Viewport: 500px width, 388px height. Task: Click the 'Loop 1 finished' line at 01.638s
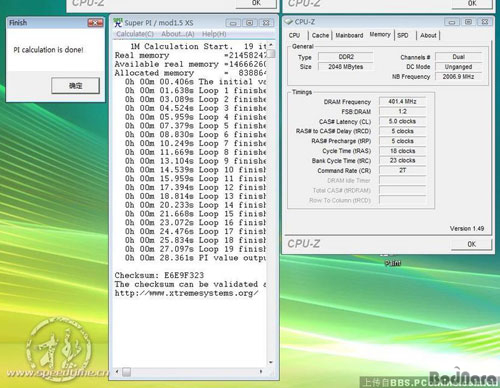195,91
